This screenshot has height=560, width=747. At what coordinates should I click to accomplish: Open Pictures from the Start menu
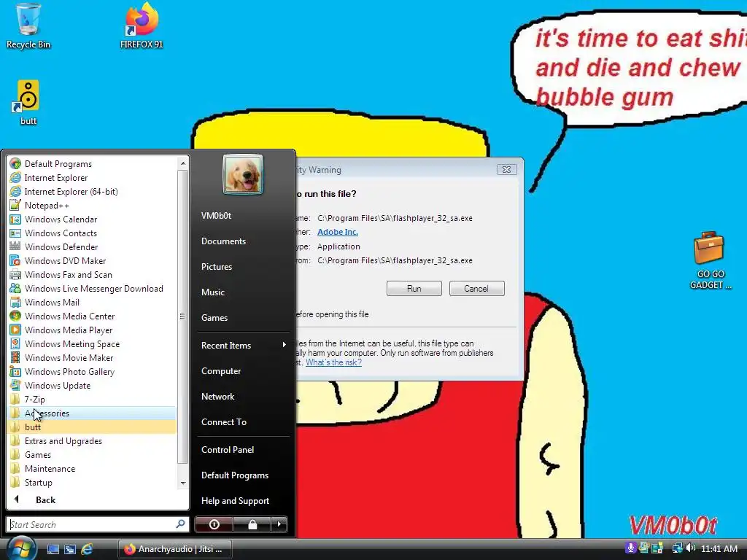[x=243, y=267]
